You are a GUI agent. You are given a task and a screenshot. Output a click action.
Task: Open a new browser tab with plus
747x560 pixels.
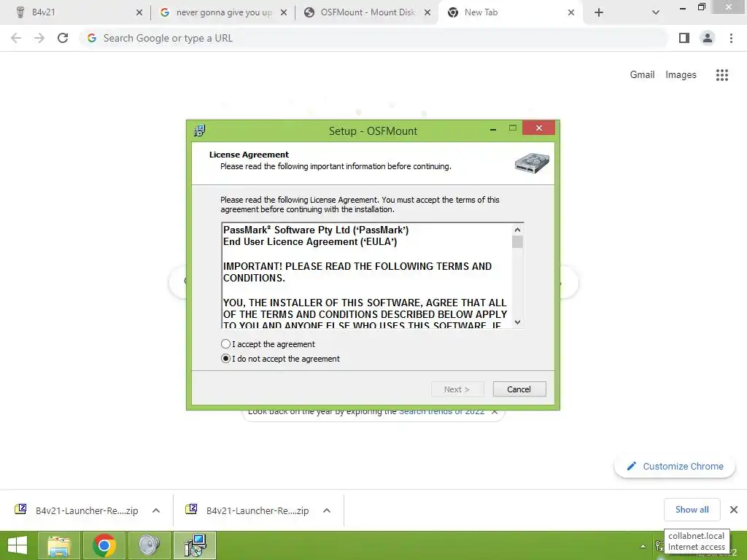pos(599,12)
